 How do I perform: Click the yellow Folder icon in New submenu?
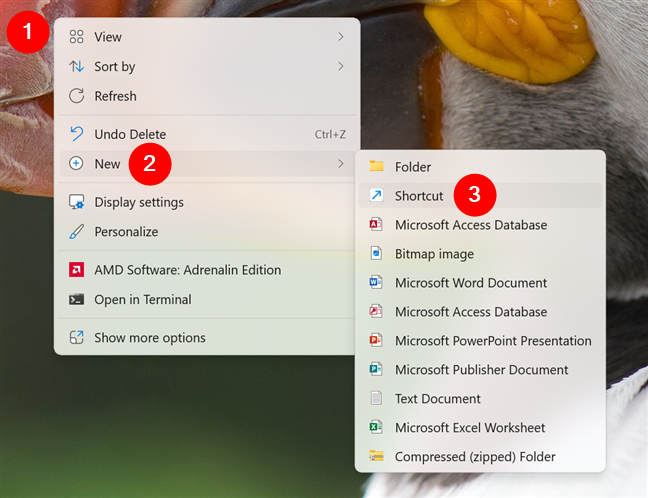point(376,166)
